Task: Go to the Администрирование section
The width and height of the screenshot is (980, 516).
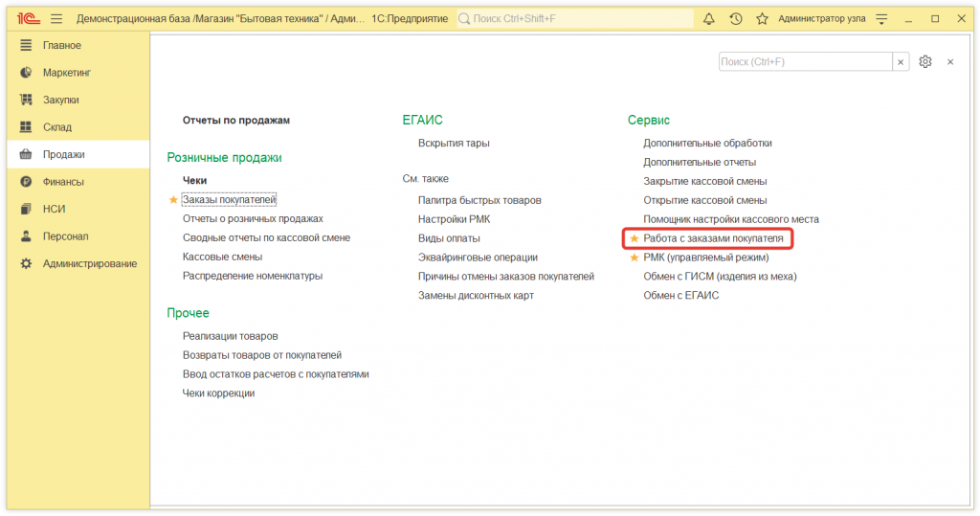Action: (89, 263)
